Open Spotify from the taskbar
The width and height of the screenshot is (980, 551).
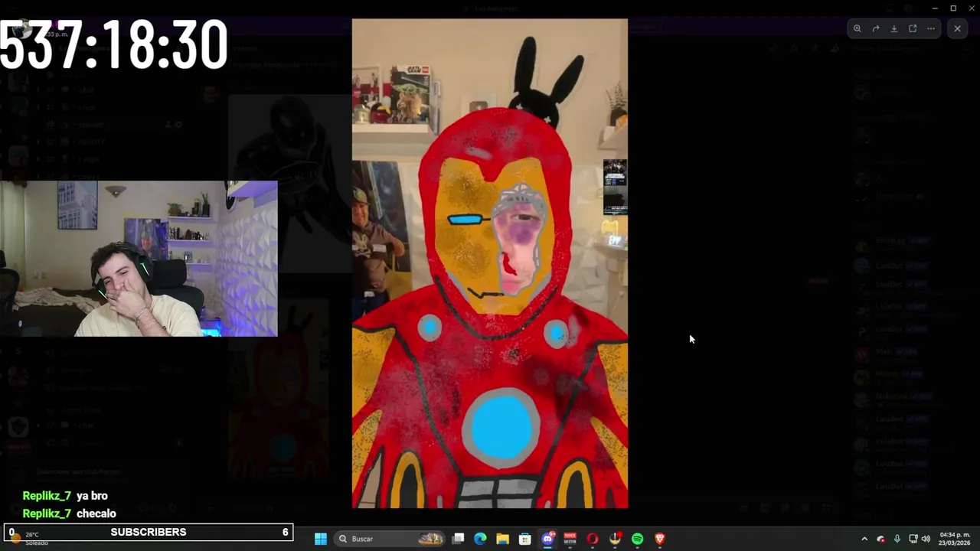click(x=637, y=539)
